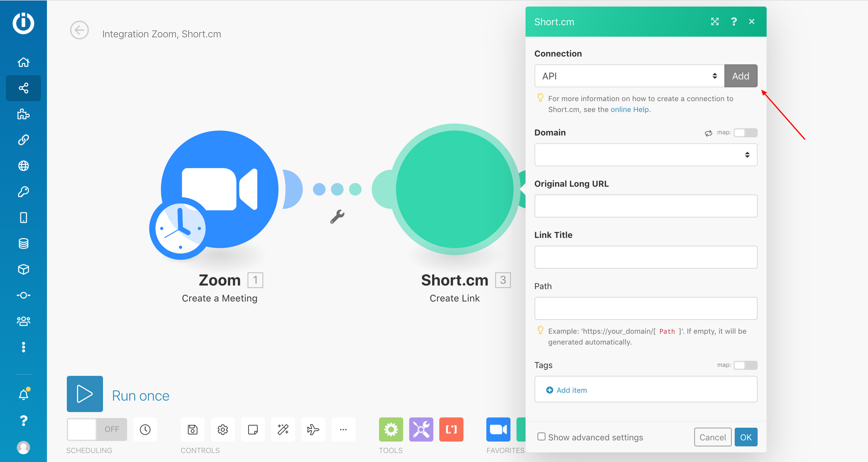This screenshot has width=868, height=462.
Task: Click Add connection button
Action: click(741, 76)
